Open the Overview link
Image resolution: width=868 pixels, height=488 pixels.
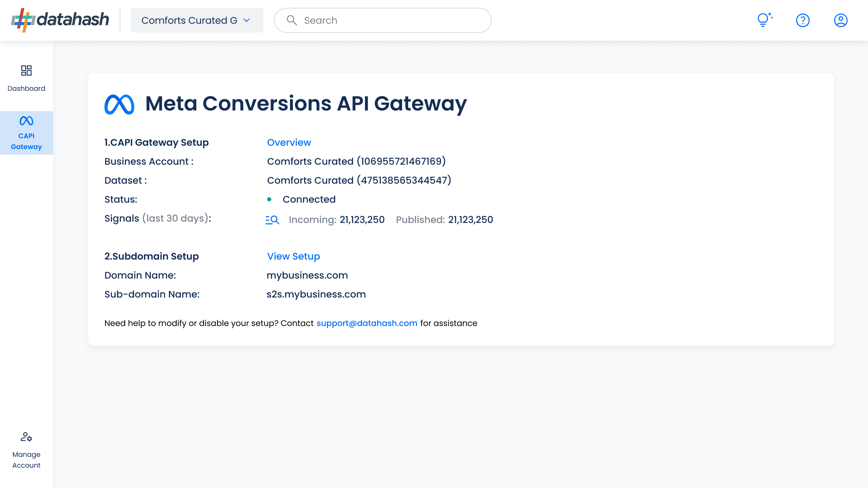point(289,142)
